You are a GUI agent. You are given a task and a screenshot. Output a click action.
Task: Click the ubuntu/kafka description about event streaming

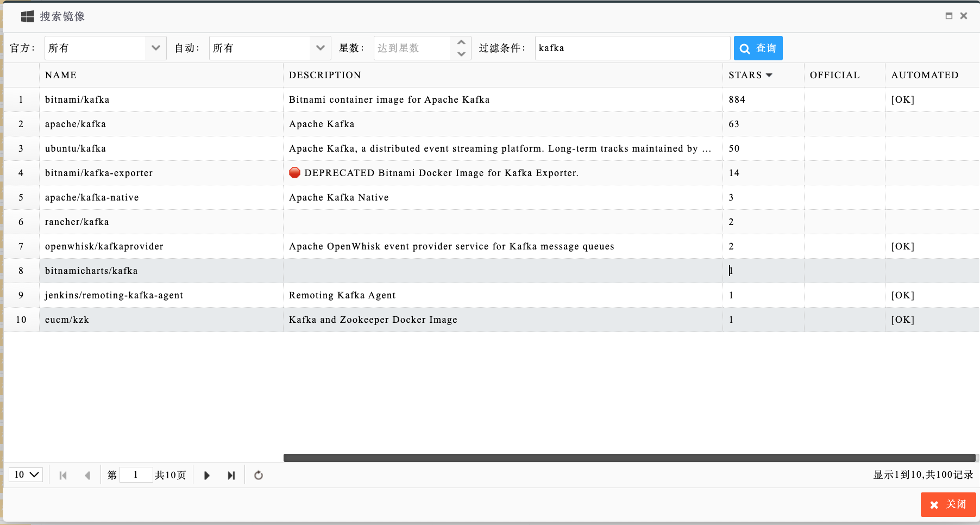[500, 148]
